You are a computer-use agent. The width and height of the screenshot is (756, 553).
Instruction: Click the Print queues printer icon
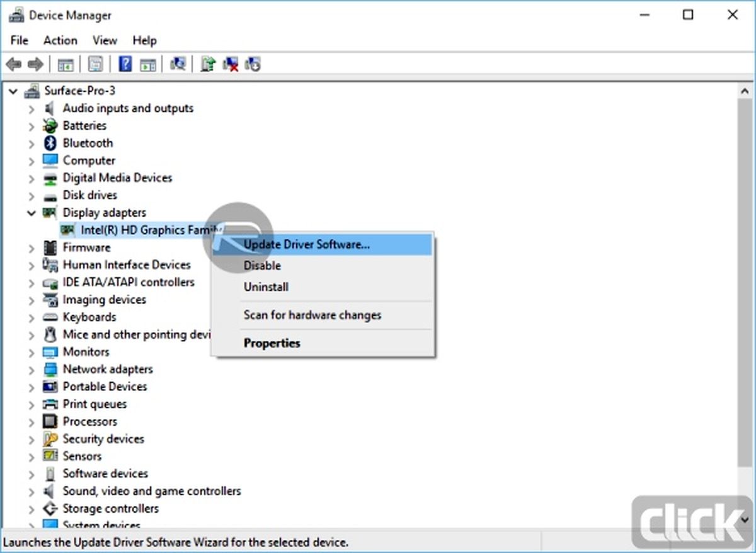(50, 404)
